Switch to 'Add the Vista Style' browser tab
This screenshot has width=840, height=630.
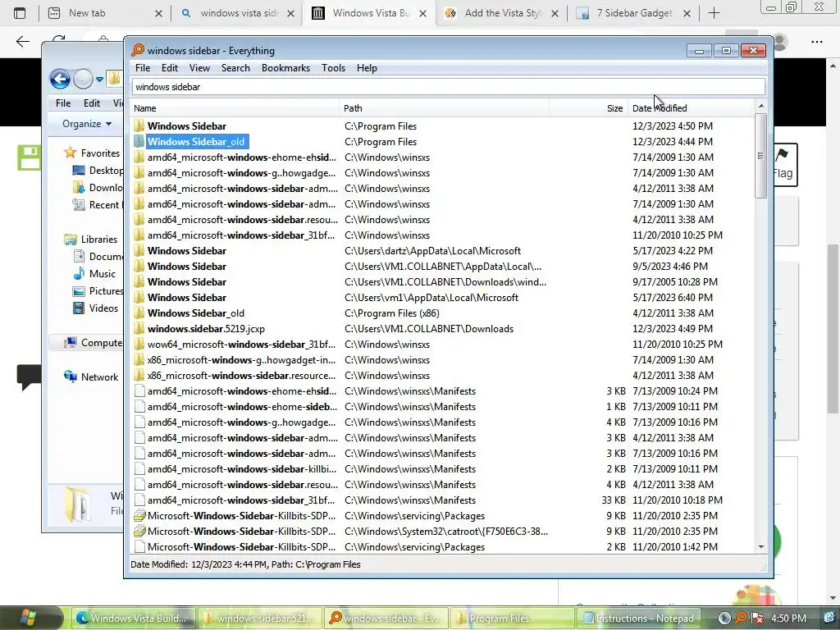pos(502,13)
